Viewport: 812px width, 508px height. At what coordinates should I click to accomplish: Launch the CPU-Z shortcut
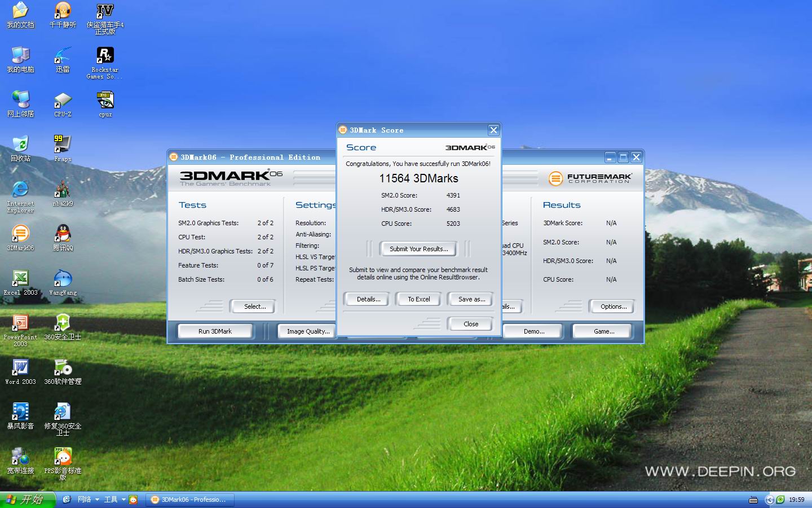[63, 104]
